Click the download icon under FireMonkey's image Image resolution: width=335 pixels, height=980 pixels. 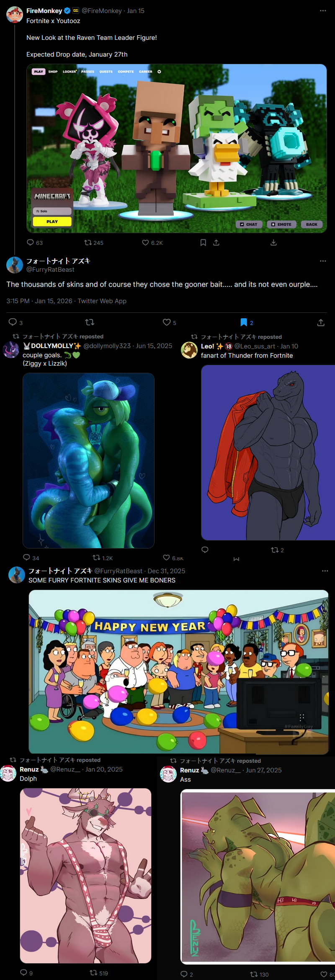pos(273,242)
